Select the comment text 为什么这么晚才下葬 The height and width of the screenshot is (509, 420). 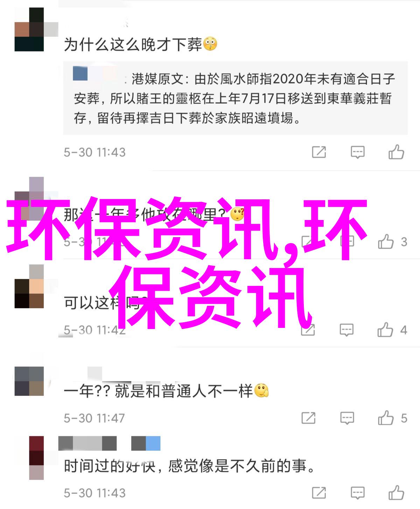(x=133, y=44)
